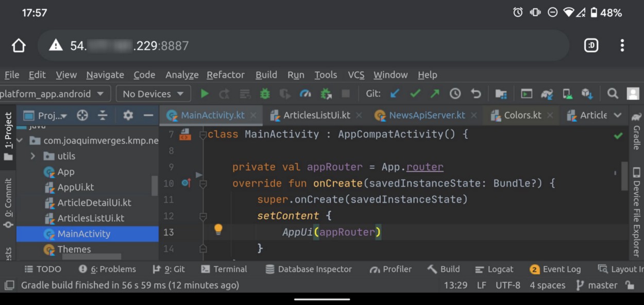Push commits with the green Git arrow

(x=434, y=93)
